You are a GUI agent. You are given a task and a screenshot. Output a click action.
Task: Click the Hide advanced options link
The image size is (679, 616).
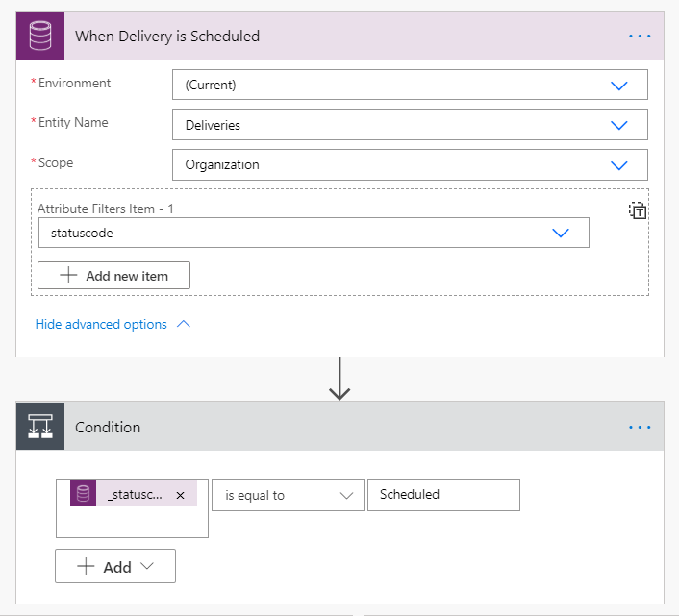[x=101, y=325]
